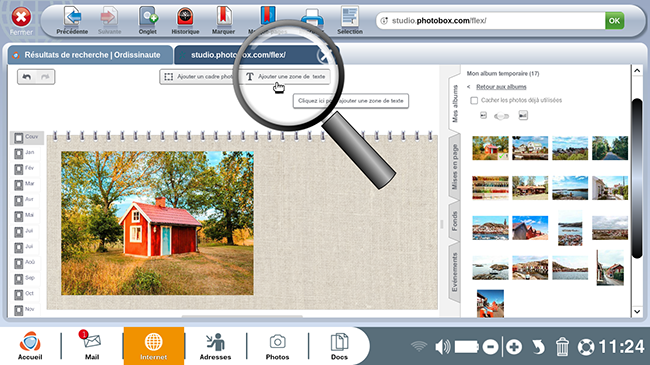
Task: Click the undo arrow in editor
Action: click(27, 77)
